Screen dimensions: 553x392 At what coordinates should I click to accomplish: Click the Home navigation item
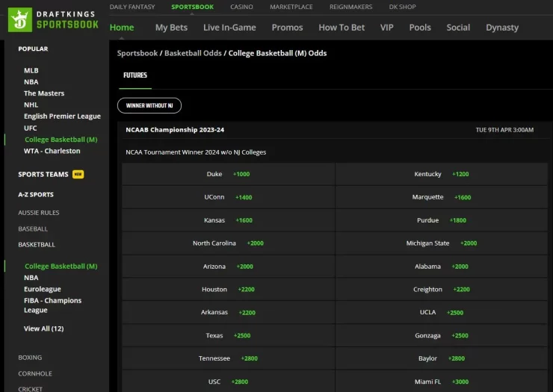tap(122, 28)
